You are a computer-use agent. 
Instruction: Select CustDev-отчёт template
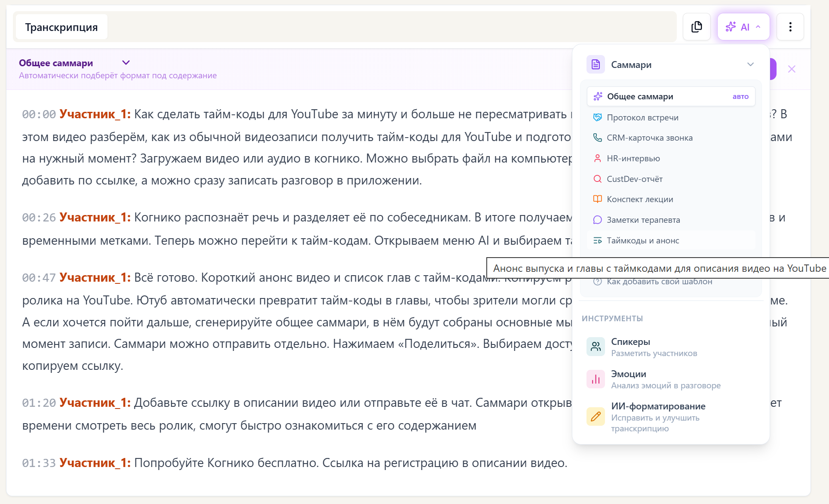click(x=671, y=179)
